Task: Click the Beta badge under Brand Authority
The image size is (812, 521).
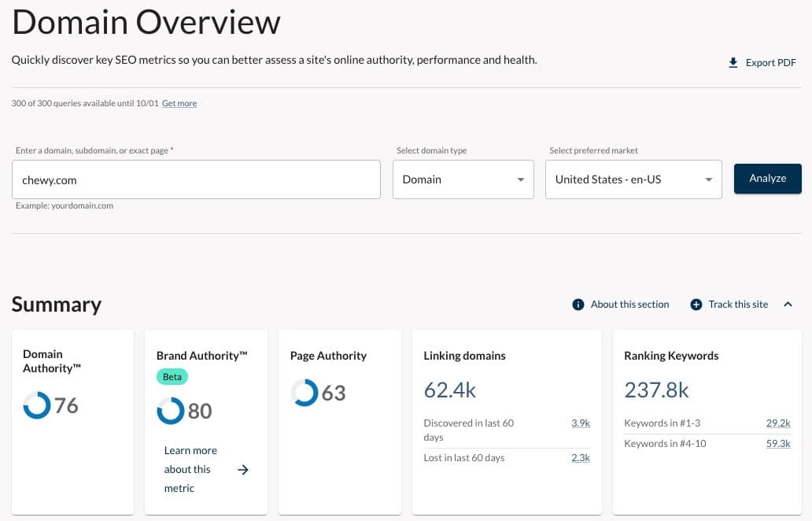Action: [x=172, y=376]
